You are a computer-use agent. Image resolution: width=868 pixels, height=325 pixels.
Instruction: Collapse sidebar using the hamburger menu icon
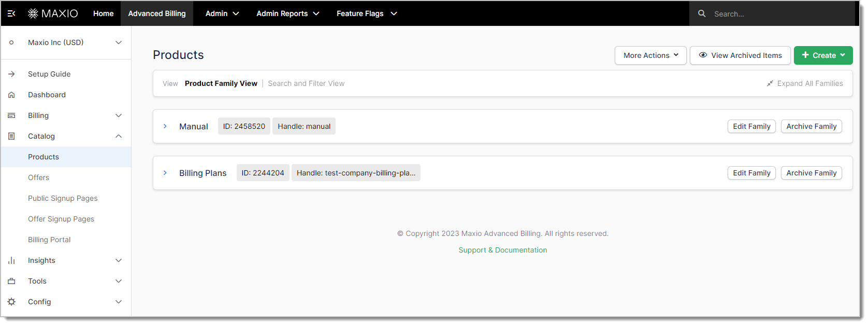pyautogui.click(x=11, y=13)
